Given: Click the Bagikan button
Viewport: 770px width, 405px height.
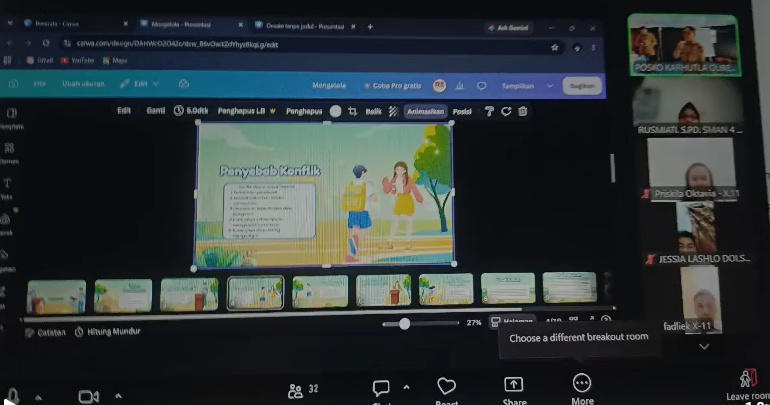Looking at the screenshot, I should point(582,85).
